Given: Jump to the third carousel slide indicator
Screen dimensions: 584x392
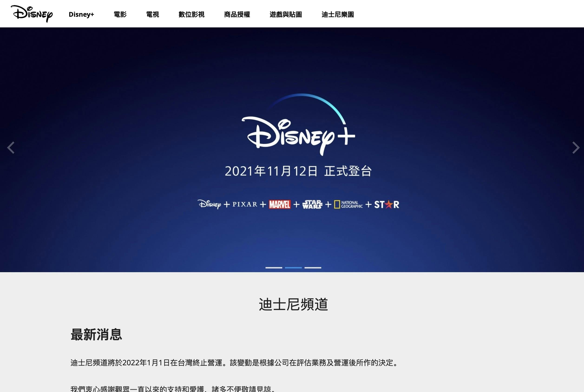Looking at the screenshot, I should tap(313, 268).
